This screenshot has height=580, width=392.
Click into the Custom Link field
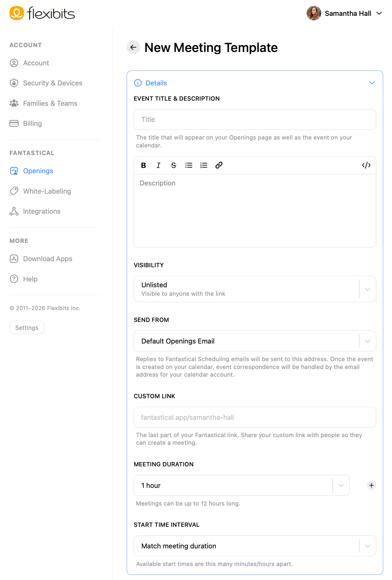click(255, 417)
